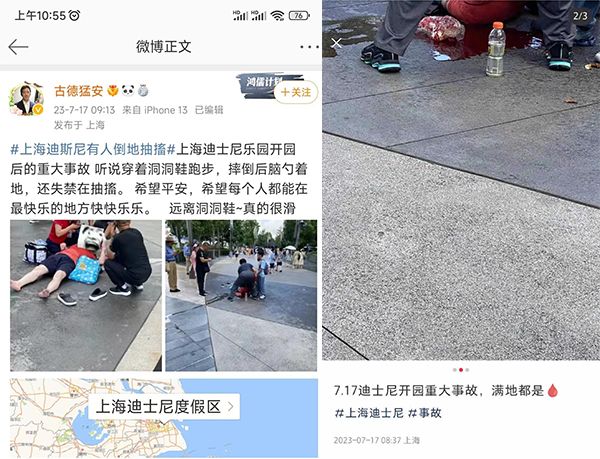Open the first post photo thumbnail
Image resolution: width=600 pixels, height=459 pixels.
(x=86, y=295)
